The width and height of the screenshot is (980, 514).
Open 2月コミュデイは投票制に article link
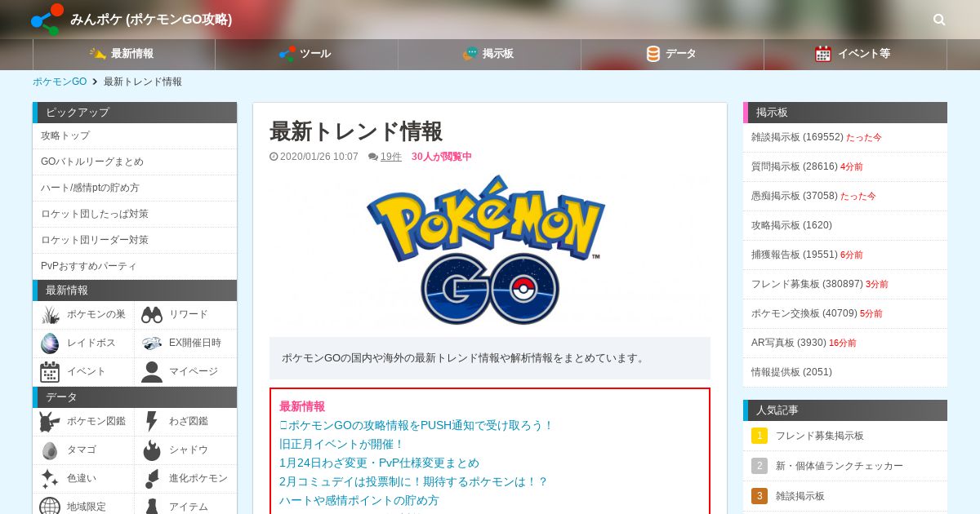point(413,481)
